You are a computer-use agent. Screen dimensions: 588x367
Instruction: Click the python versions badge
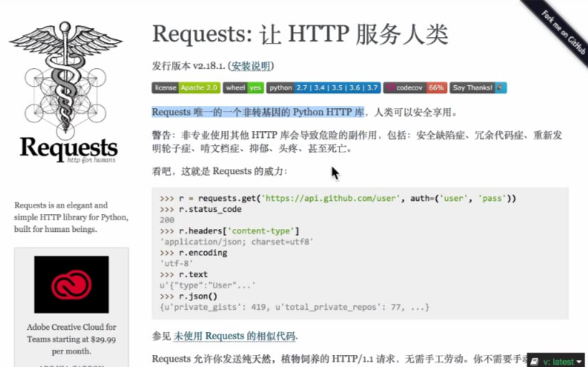pos(323,87)
